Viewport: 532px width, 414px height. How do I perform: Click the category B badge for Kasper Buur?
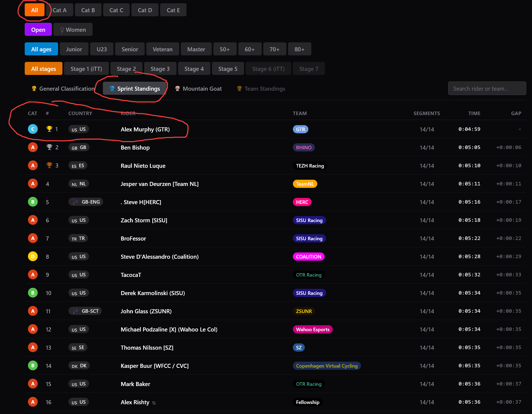33,366
